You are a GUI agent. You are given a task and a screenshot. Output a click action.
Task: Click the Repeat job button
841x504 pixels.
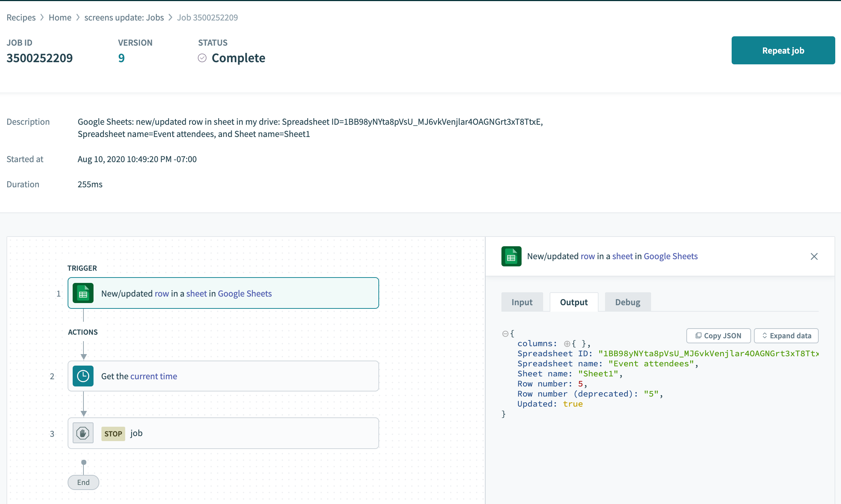(x=783, y=50)
